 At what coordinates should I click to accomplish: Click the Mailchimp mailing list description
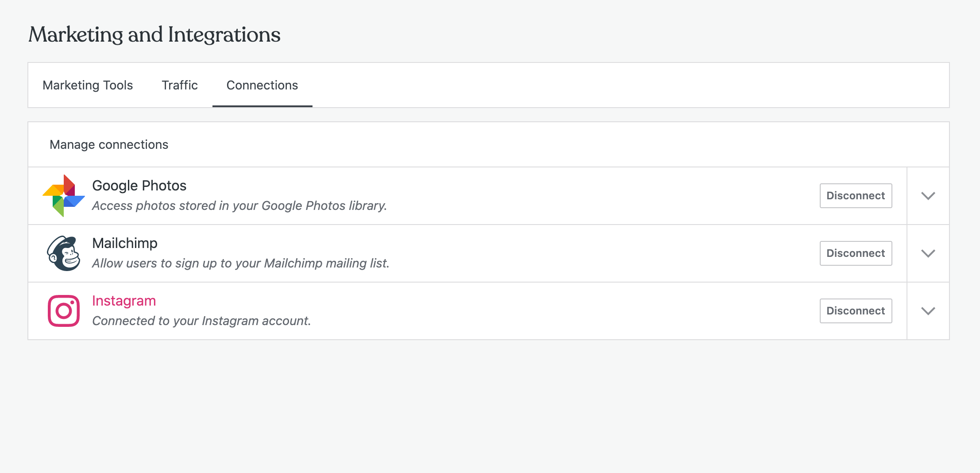click(240, 264)
